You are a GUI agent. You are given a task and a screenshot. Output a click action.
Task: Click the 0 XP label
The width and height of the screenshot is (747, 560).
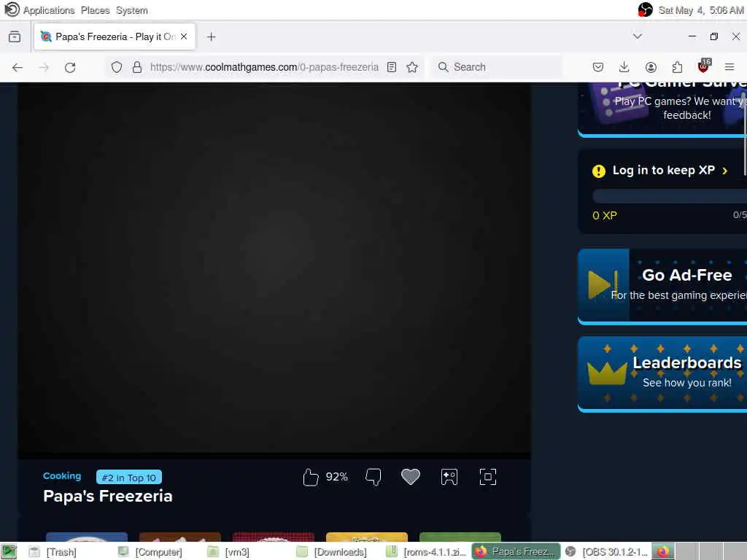[x=605, y=216]
